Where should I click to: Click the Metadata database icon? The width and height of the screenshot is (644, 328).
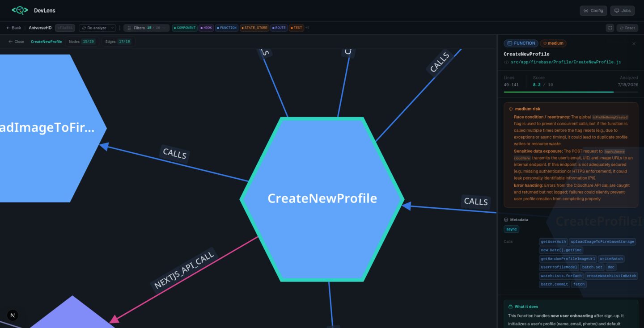point(506,220)
